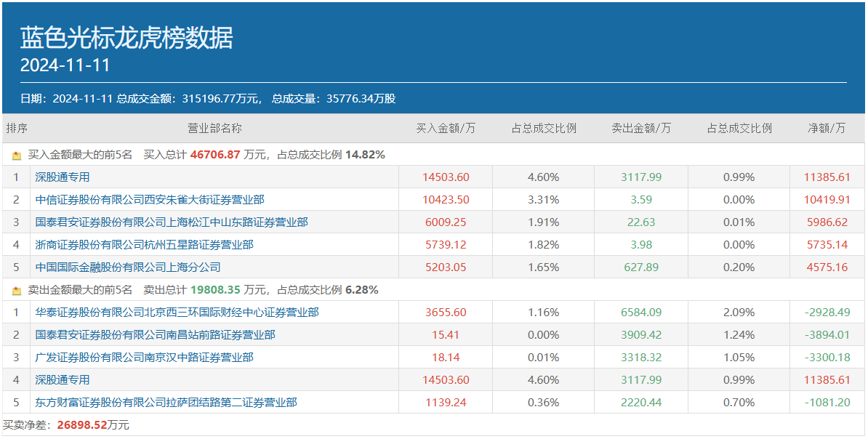
Task: Click the 排序 column header
Action: 17,129
